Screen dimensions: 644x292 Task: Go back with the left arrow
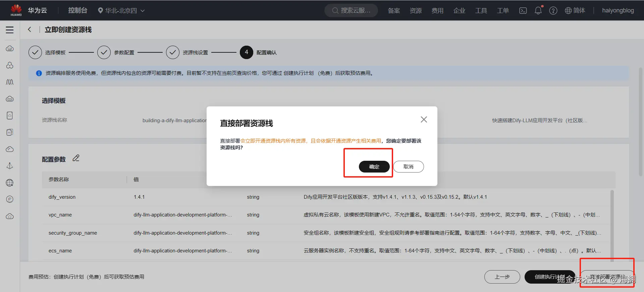[x=30, y=30]
